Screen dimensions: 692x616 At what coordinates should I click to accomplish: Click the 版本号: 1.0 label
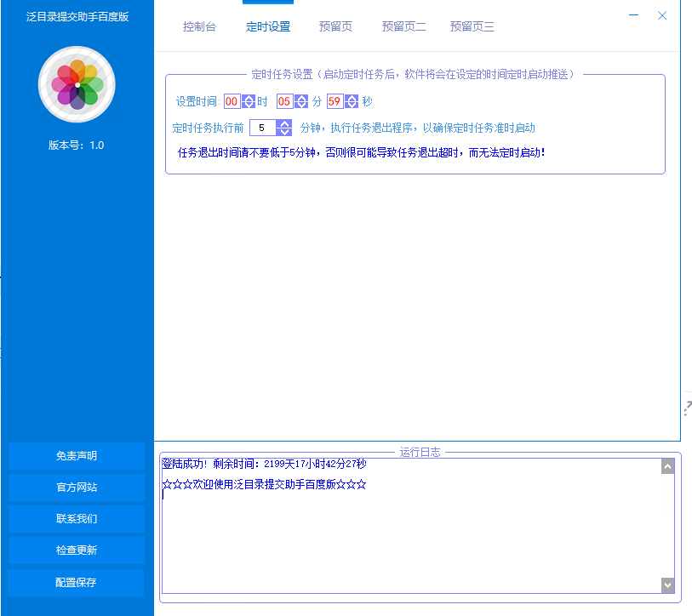(76, 145)
